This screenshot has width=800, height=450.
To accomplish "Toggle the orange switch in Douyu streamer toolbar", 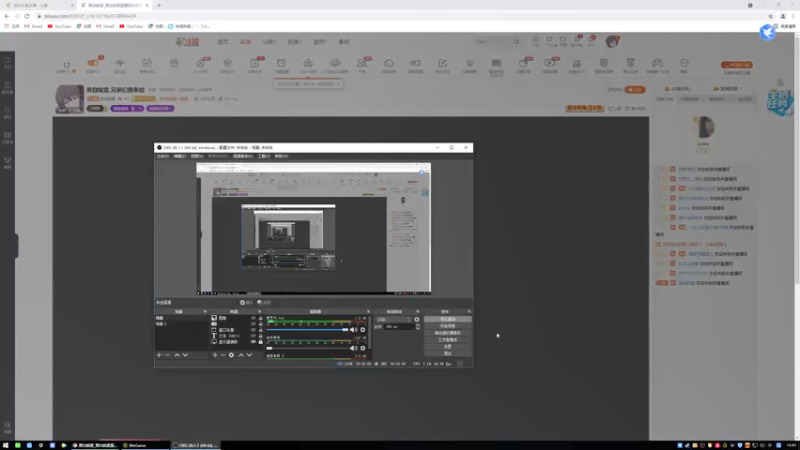I will 93,63.
